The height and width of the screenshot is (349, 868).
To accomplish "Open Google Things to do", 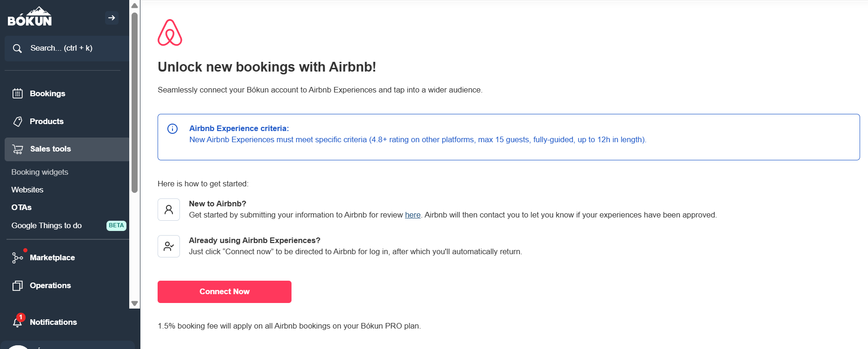I will 46,225.
